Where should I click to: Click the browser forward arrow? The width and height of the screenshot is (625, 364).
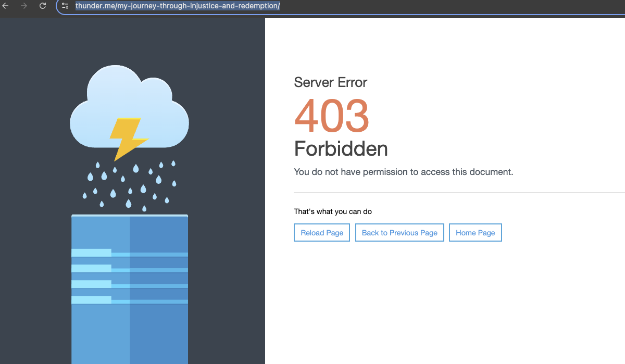(23, 6)
